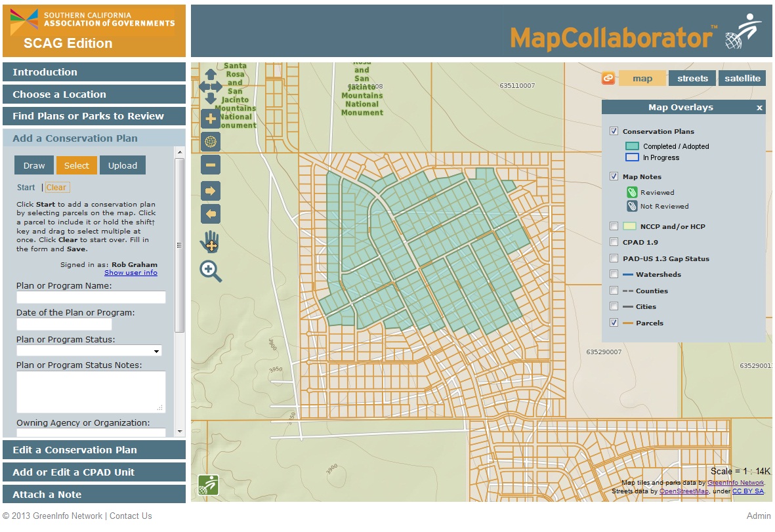This screenshot has width=775, height=532.
Task: Enable NCCP and/or HCP overlay
Action: point(614,226)
